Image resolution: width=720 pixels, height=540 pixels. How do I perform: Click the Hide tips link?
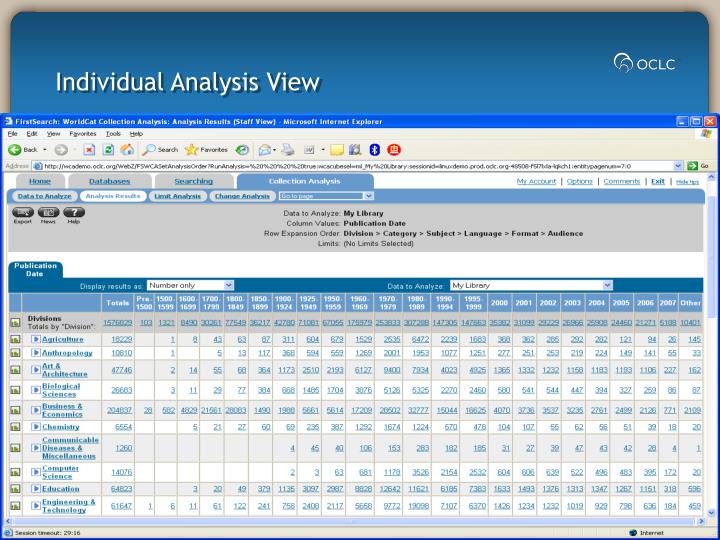(687, 182)
